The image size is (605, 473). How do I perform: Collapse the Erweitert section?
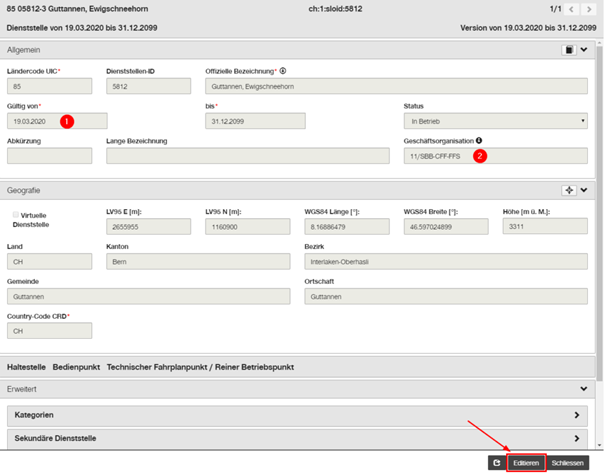[584, 389]
